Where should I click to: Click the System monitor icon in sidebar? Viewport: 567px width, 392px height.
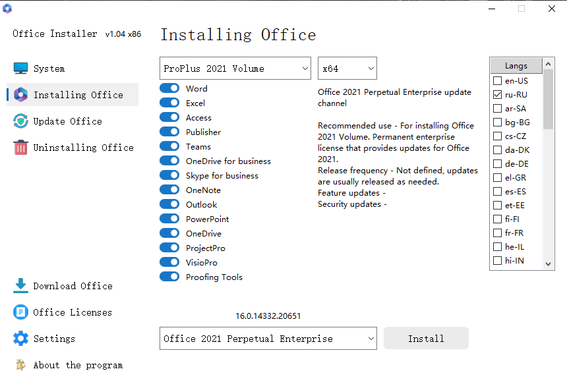pos(19,68)
